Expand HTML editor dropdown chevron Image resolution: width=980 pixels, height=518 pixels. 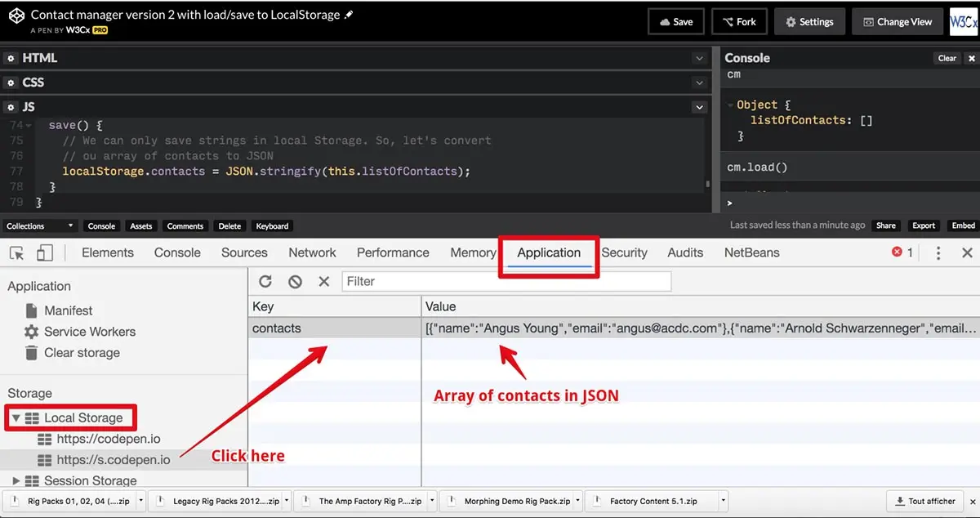699,58
